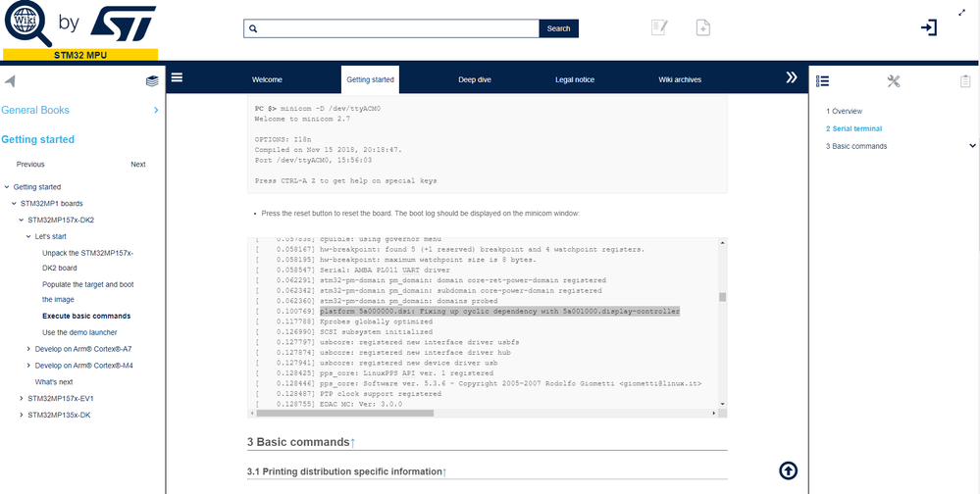Jump up via arrow next to Basic commands heading
This screenshot has height=494, width=980.
coord(352,442)
